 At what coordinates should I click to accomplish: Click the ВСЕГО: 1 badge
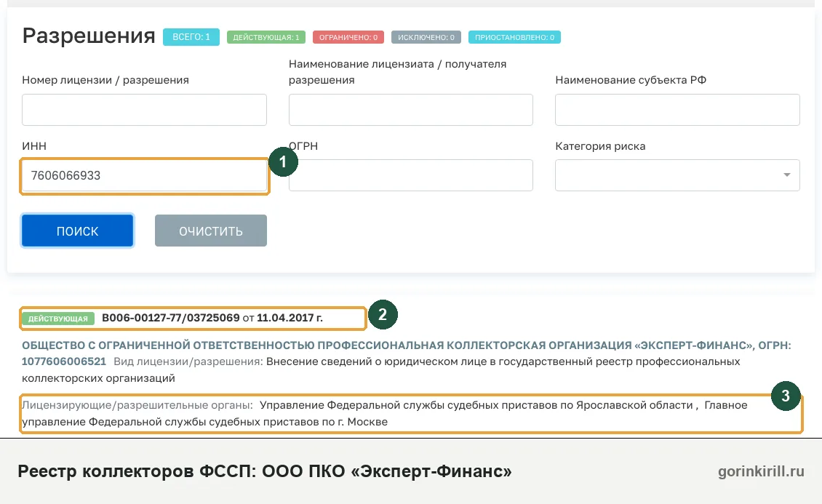tap(191, 37)
